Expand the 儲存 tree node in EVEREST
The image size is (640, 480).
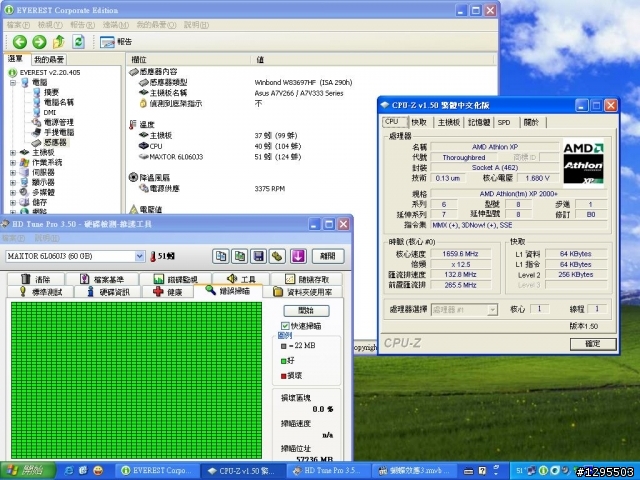tap(13, 202)
